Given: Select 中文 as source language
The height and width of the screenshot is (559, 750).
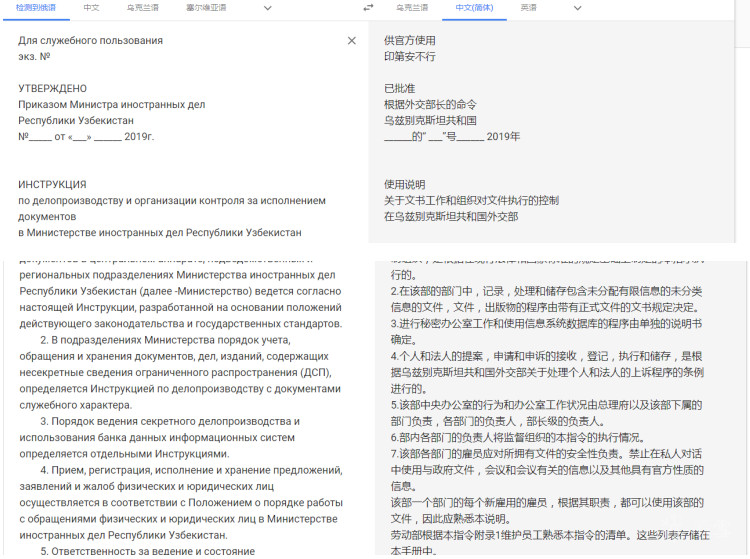Looking at the screenshot, I should pos(91,8).
